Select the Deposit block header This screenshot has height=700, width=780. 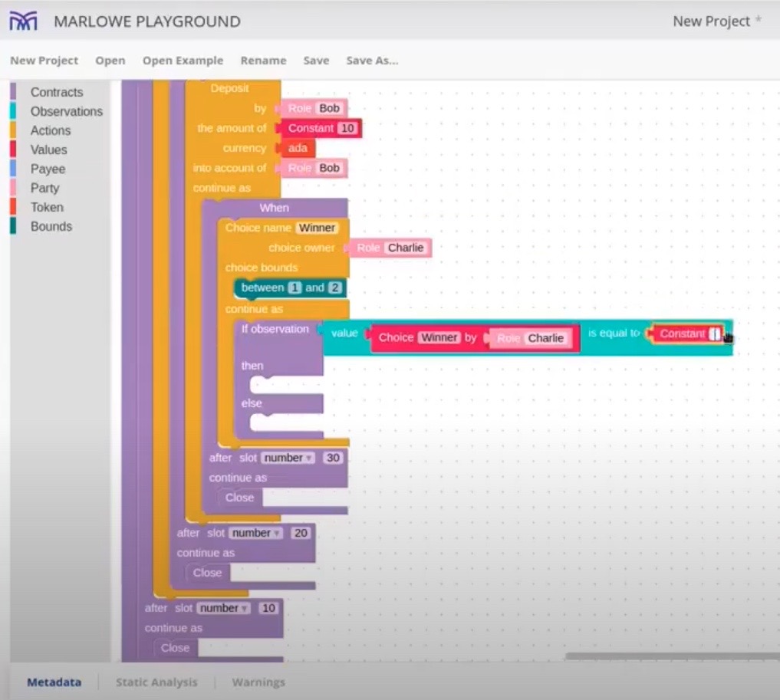click(x=229, y=88)
